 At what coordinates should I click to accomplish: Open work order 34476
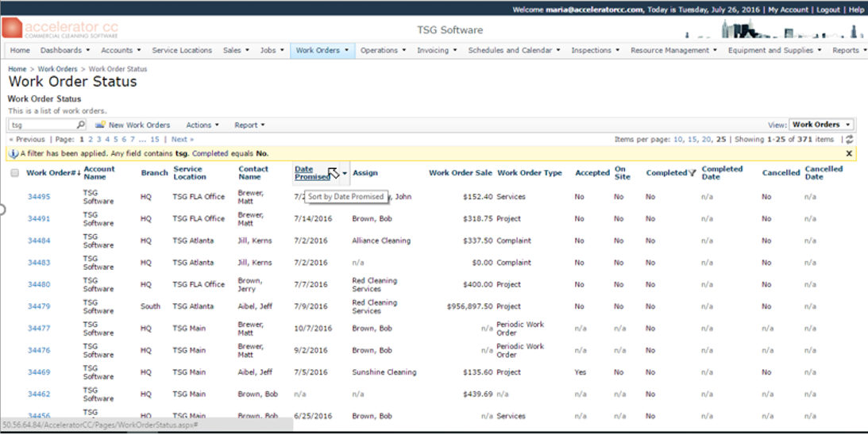39,350
